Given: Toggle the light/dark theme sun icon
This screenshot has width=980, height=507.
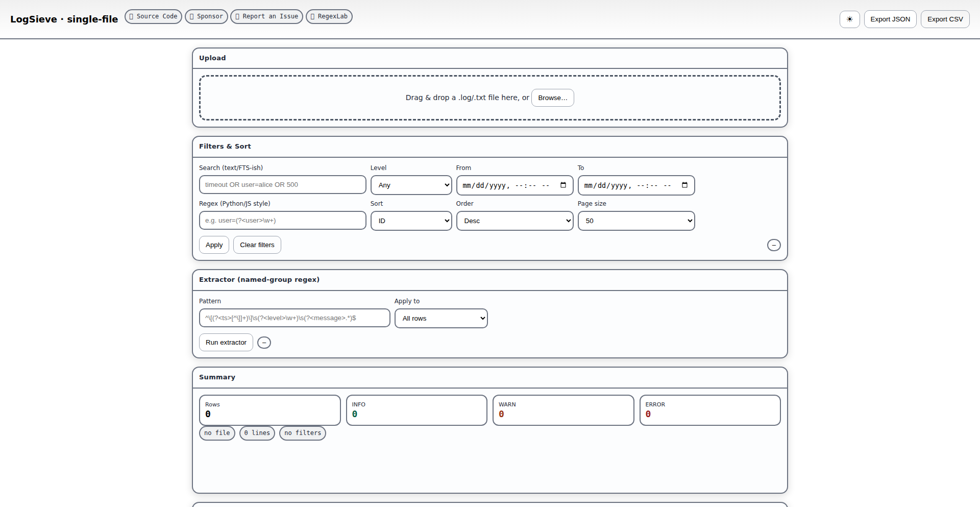Looking at the screenshot, I should [x=849, y=19].
